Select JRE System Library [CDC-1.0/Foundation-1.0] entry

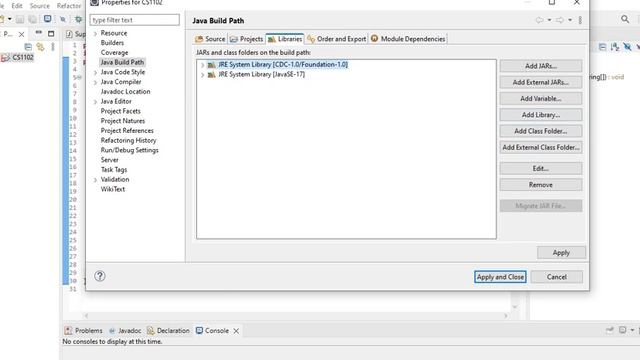(283, 64)
